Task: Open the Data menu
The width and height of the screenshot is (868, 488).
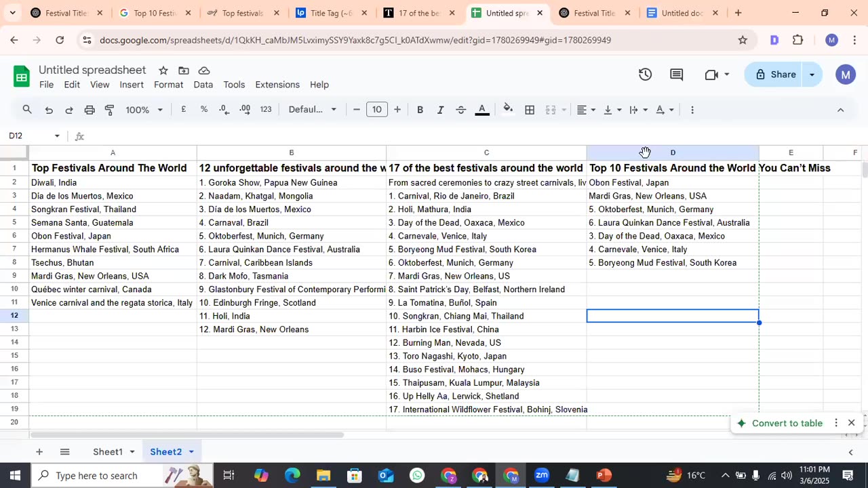Action: coord(203,85)
